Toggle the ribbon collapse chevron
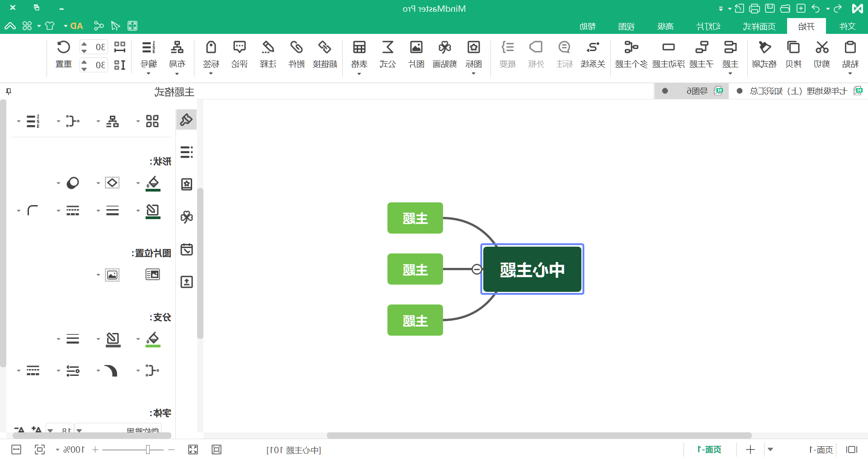Image resolution: width=868 pixels, height=459 pixels. tap(10, 26)
